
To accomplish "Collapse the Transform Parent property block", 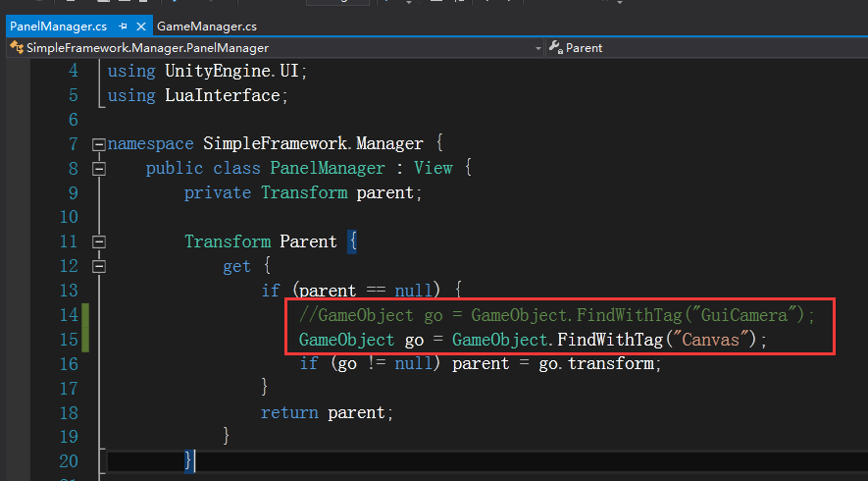I will [99, 242].
